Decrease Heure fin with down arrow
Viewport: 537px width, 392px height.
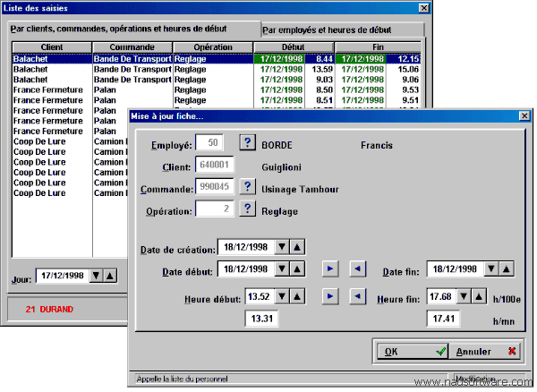click(x=464, y=296)
